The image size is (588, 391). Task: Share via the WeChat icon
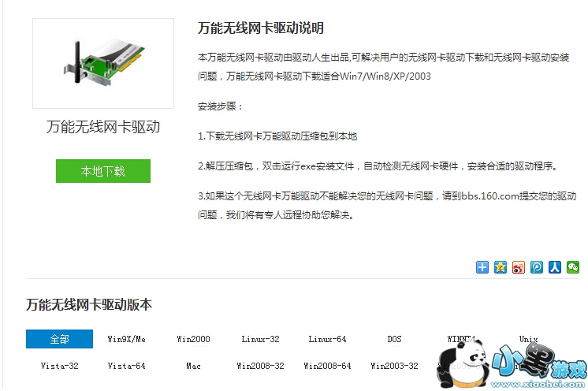tap(572, 267)
